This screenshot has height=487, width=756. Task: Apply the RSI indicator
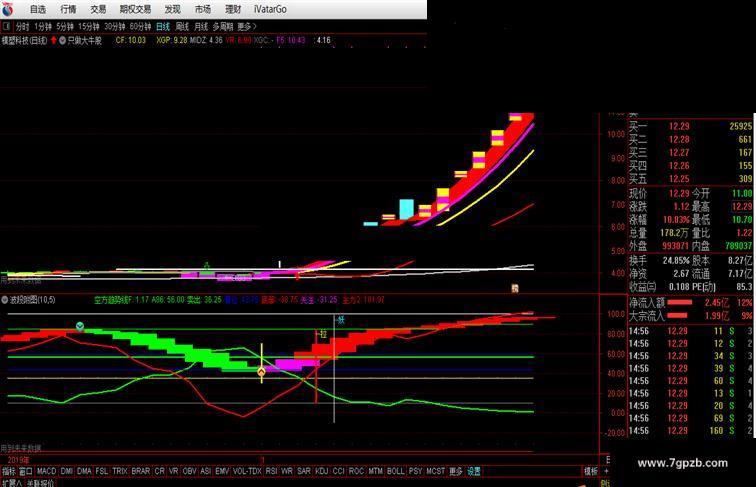tap(271, 471)
